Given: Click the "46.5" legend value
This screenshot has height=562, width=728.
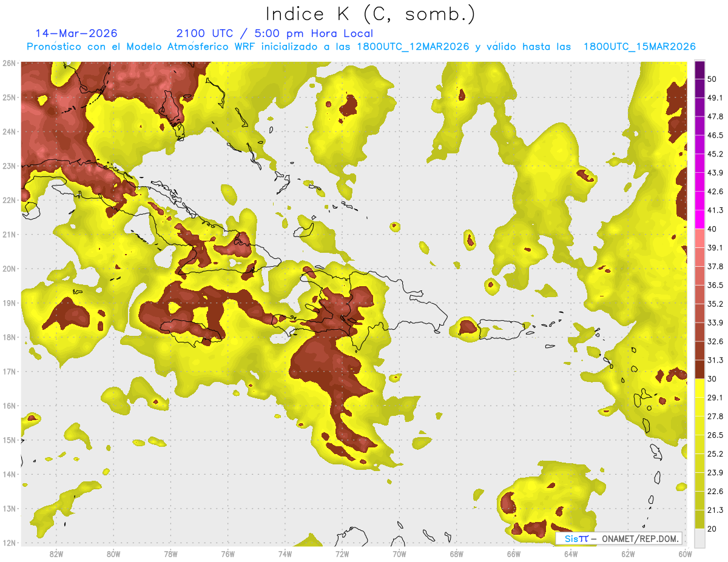Looking at the screenshot, I should click(715, 135).
